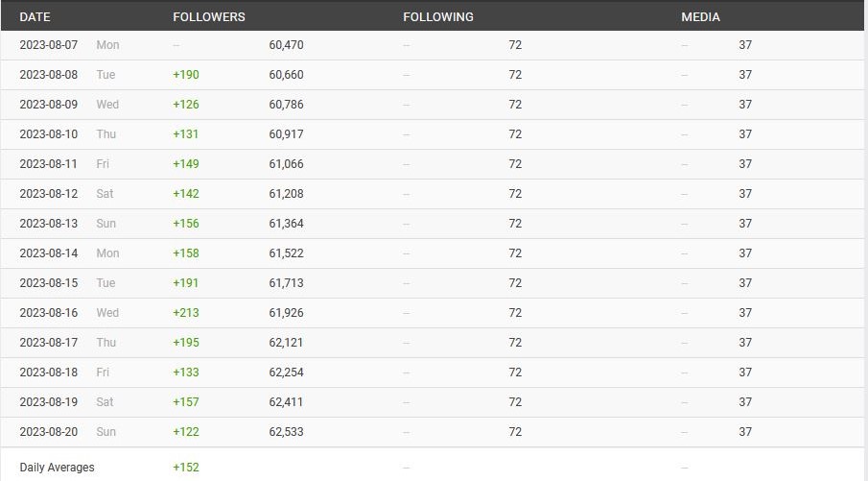This screenshot has height=481, width=868.
Task: Select the 2023-08-07 date cell
Action: [x=49, y=45]
